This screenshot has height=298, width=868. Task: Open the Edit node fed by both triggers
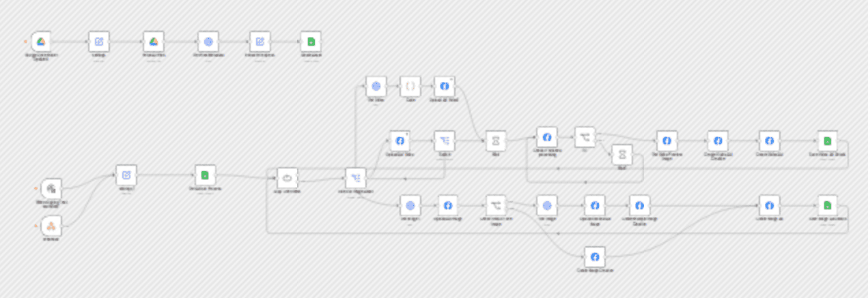[x=126, y=175]
